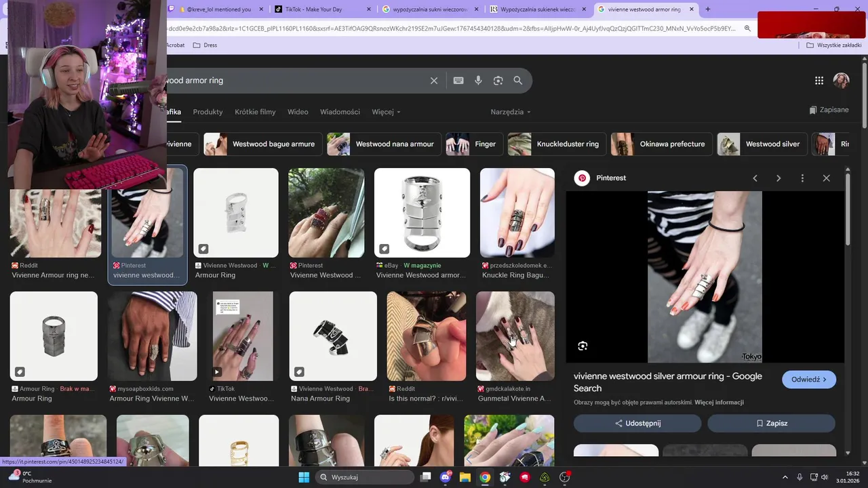Viewport: 868px width, 488px height.
Task: Open the Google apps grid
Action: [x=819, y=81]
